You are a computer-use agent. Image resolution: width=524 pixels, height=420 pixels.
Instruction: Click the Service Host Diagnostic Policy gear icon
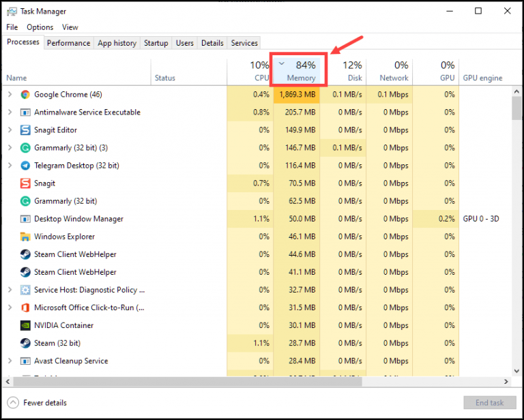[x=25, y=290]
